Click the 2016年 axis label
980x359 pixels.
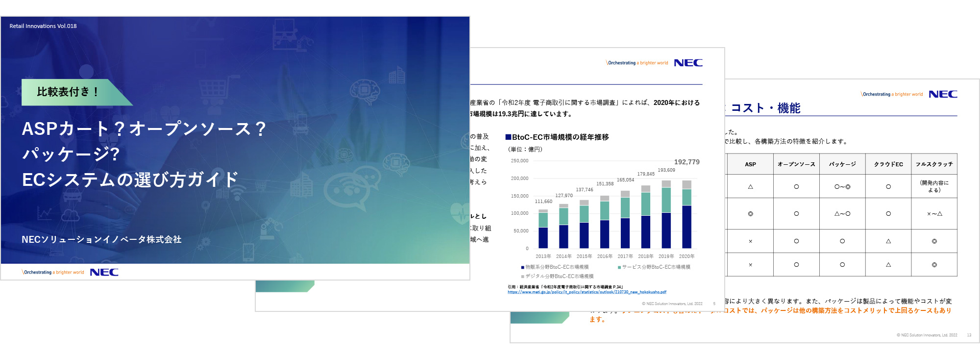pos(605,256)
